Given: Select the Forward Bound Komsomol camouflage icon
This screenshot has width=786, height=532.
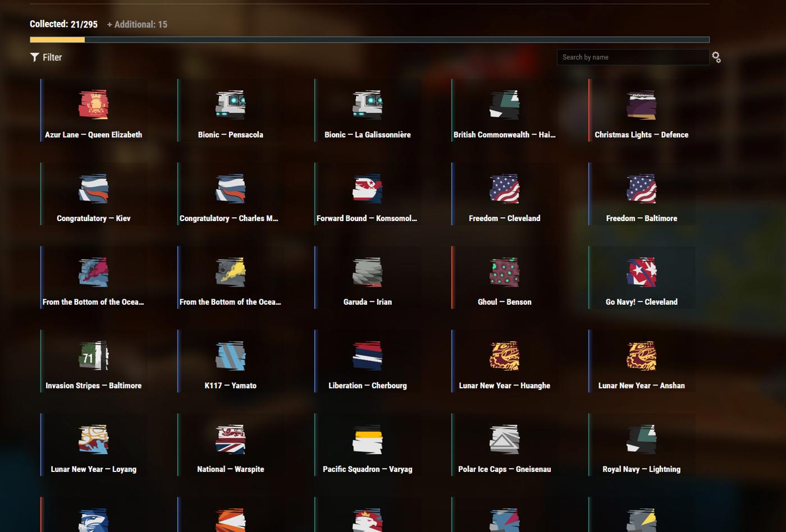Looking at the screenshot, I should (x=367, y=188).
